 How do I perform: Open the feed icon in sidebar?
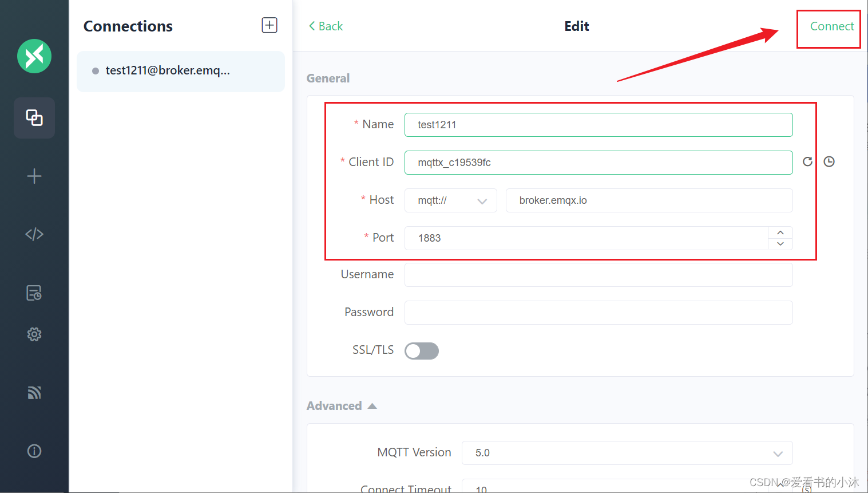pos(34,393)
